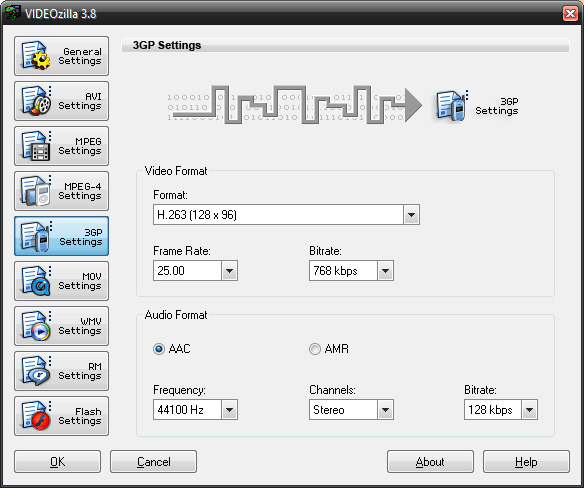This screenshot has height=488, width=584.
Task: Click the 3GP Settings phone icon in header
Action: (x=451, y=106)
